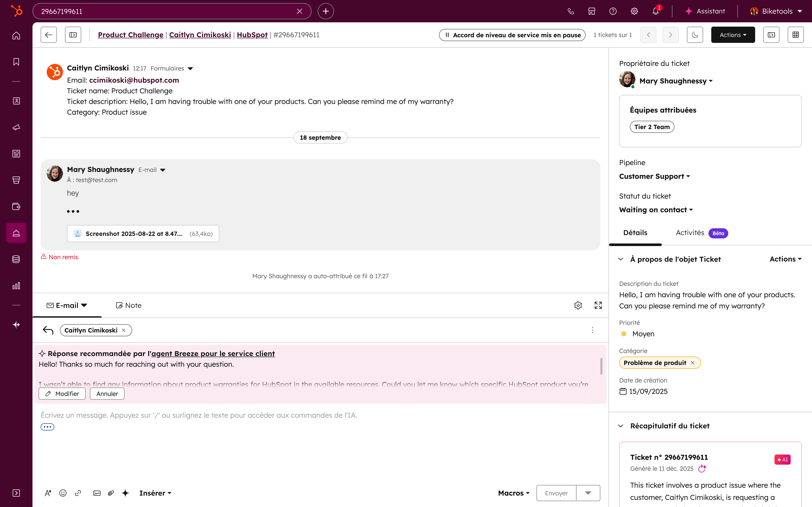Attach a file to the email reply
812x507 pixels.
coord(111,493)
